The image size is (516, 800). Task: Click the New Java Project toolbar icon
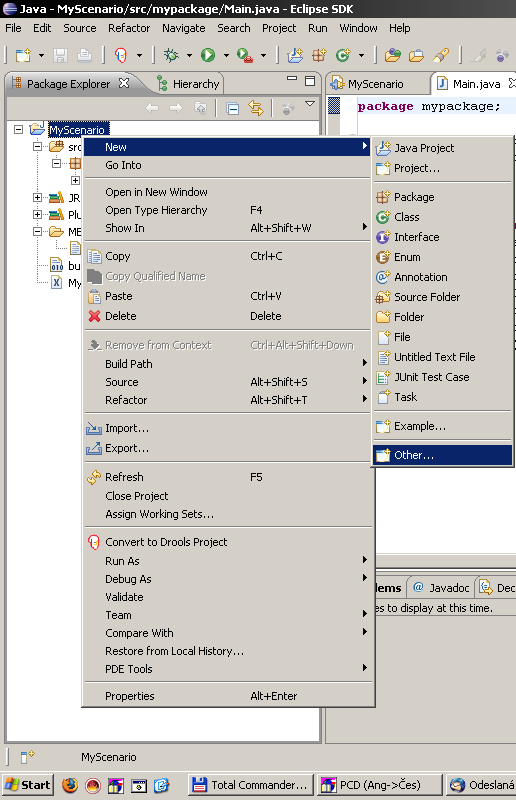[295, 55]
